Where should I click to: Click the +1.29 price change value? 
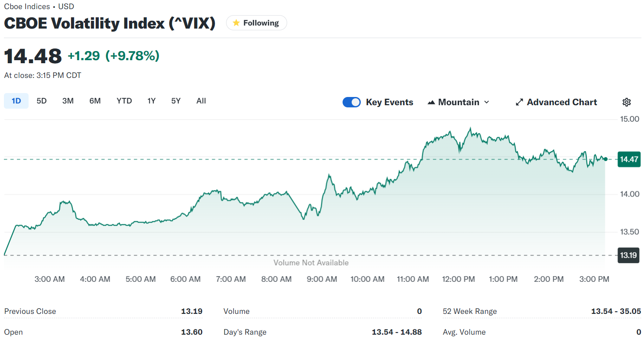point(84,56)
